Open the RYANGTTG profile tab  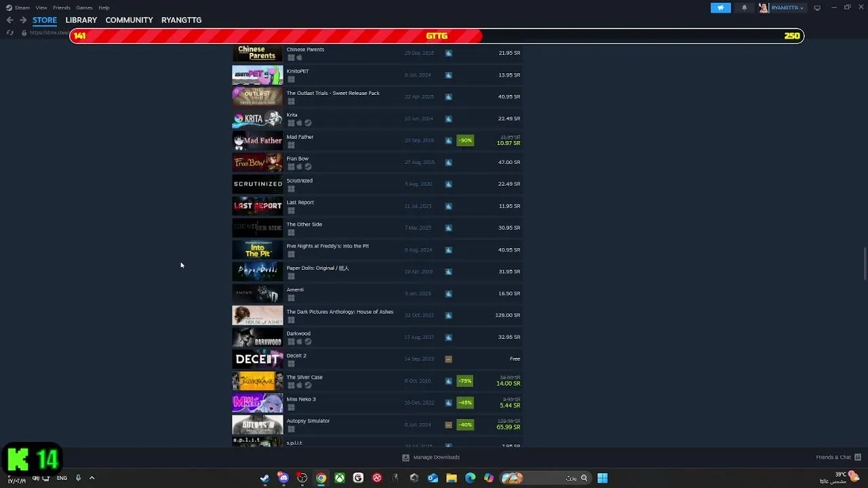pos(181,20)
